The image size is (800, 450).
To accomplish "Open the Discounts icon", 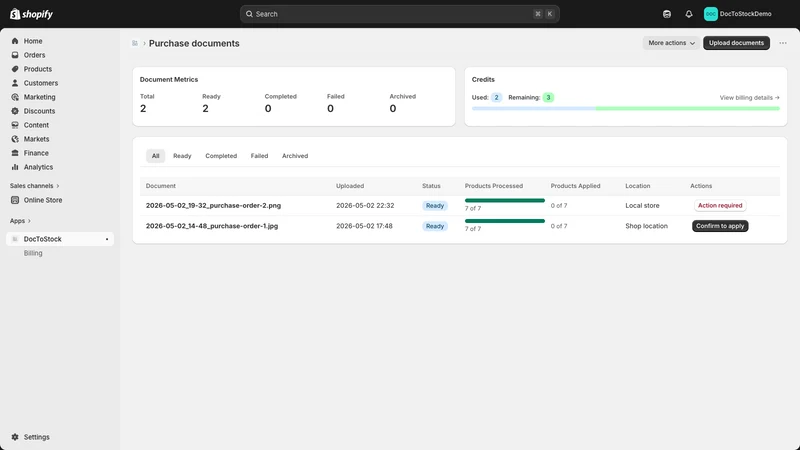I will pos(15,111).
